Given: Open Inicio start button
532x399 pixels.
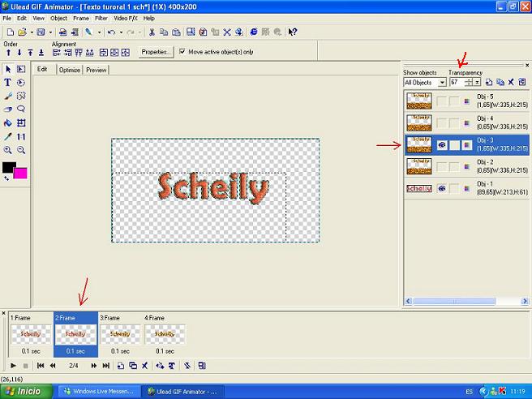Looking at the screenshot, I should [x=26, y=392].
